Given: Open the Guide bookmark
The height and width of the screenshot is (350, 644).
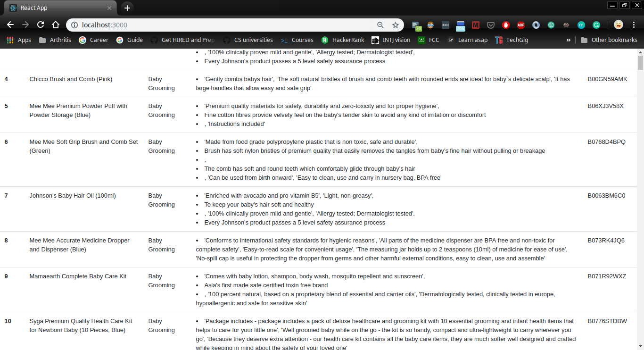Looking at the screenshot, I should 129,40.
